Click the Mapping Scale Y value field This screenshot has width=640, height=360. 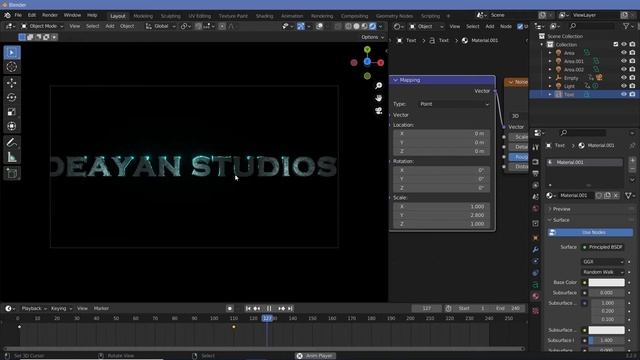point(441,215)
